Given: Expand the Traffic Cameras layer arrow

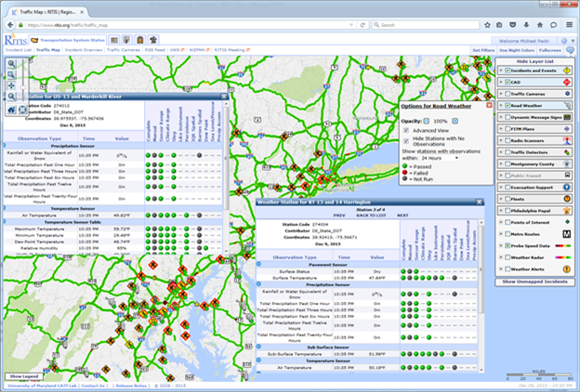Looking at the screenshot, I should (x=501, y=94).
